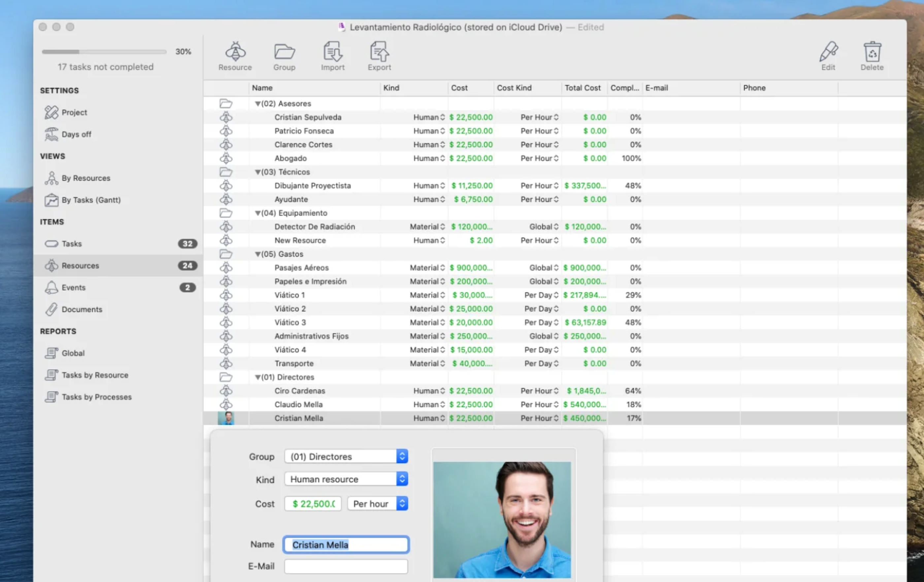
Task: Sort by the Total Cost column header
Action: coord(584,88)
